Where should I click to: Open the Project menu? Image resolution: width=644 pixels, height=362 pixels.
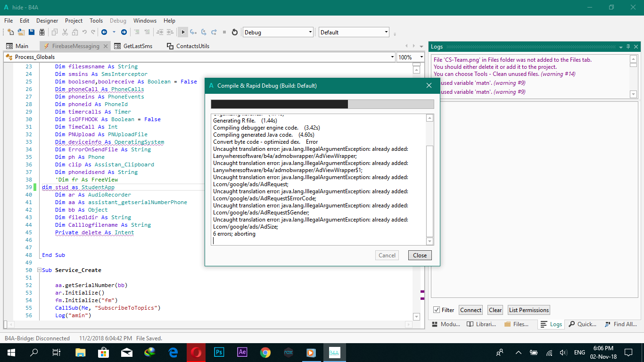tap(74, 21)
